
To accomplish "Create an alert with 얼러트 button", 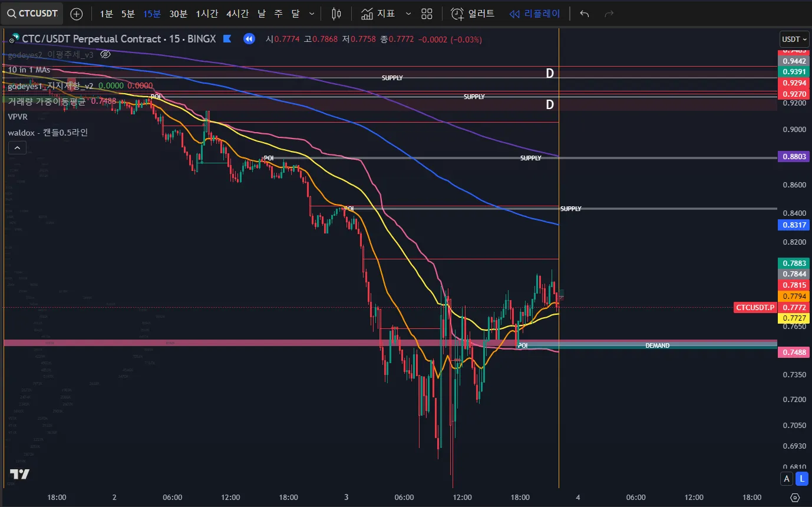I will 473,14.
